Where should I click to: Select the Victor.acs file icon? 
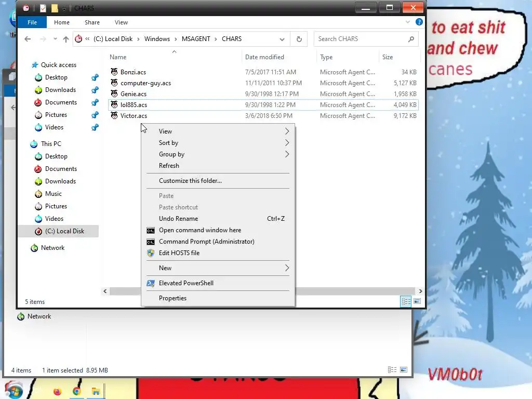click(114, 115)
